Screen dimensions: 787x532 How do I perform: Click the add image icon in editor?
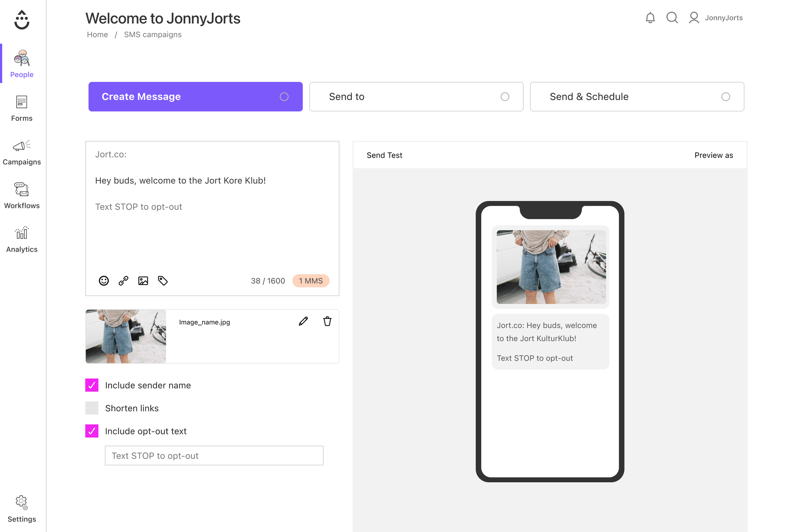point(143,281)
